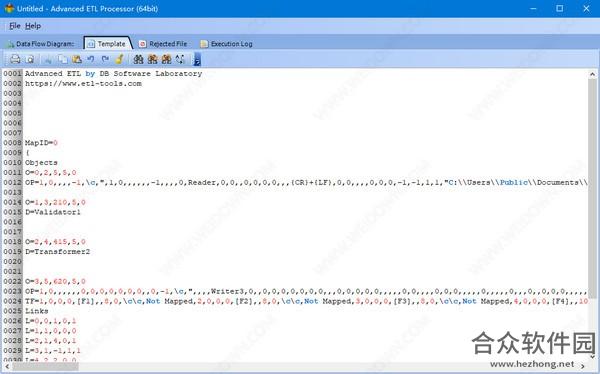Click the word 'Writer3' on line 0023
Viewport: 600px width, 374px height.
pyautogui.click(x=227, y=291)
